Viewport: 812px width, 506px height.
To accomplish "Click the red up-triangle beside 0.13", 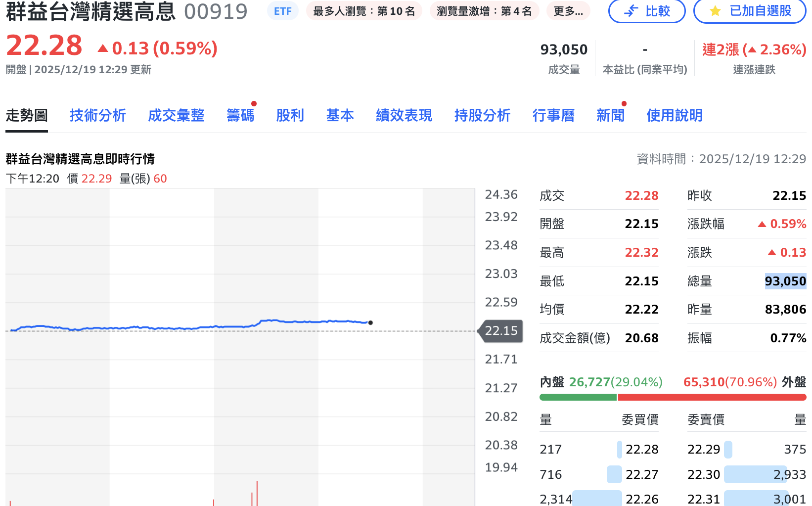I will [x=103, y=48].
